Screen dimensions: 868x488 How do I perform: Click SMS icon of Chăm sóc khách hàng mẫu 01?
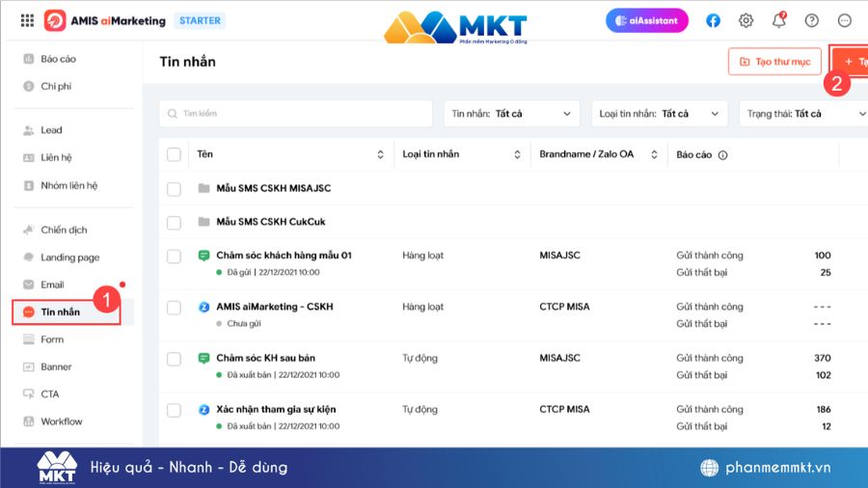point(203,255)
